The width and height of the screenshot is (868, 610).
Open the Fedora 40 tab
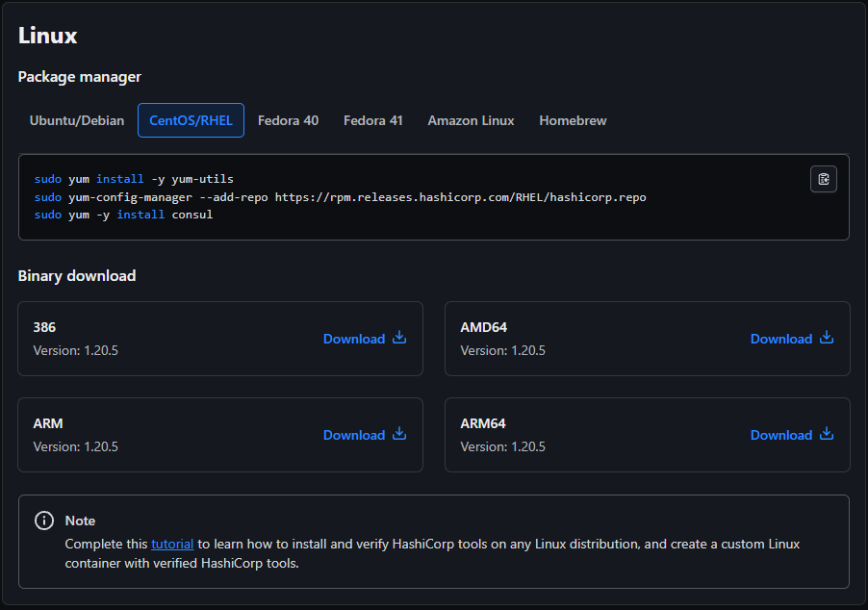coord(288,120)
